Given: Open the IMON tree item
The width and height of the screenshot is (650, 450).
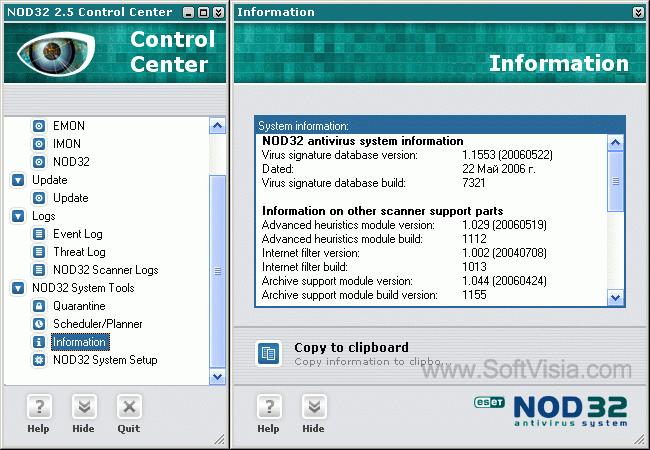Looking at the screenshot, I should click(67, 144).
